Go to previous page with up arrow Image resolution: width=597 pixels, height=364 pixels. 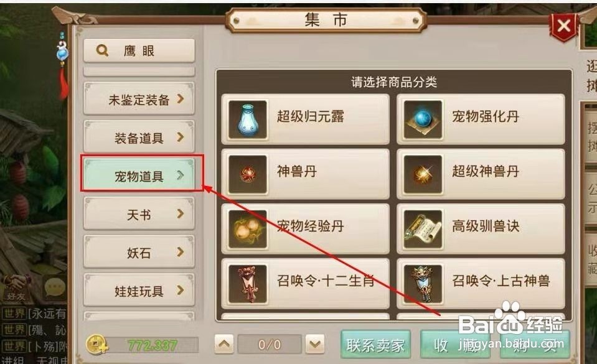224,344
